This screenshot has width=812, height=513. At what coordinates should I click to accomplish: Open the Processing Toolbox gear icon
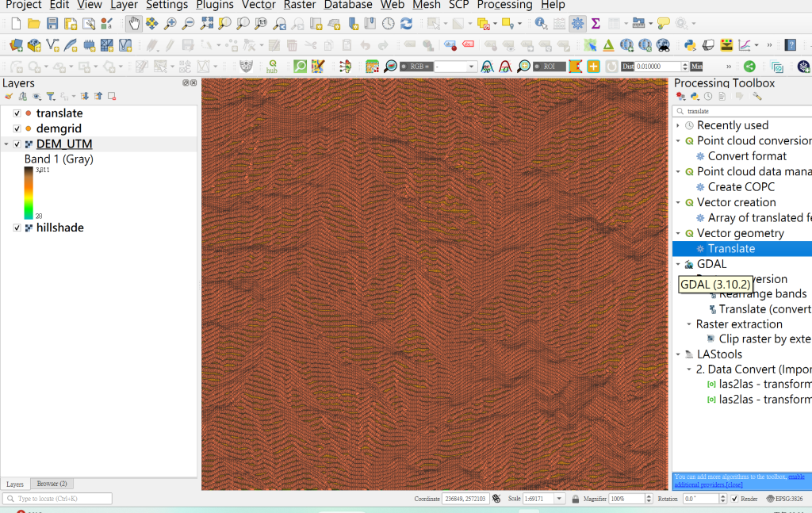coord(577,23)
